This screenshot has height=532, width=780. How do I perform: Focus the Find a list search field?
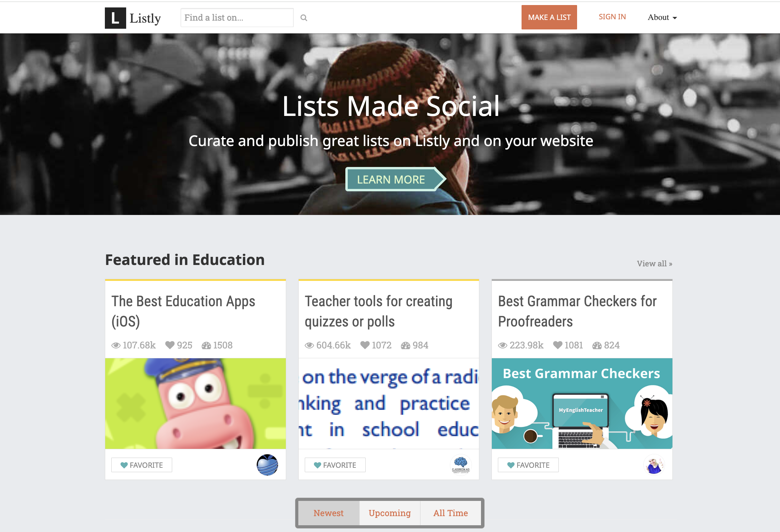coord(237,18)
